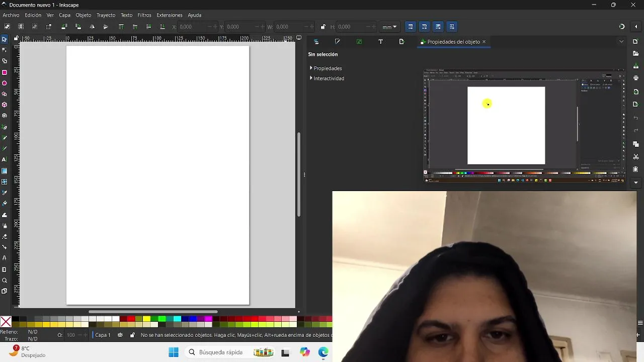
Task: Toggle Capa 1 layer lock
Action: 132,335
